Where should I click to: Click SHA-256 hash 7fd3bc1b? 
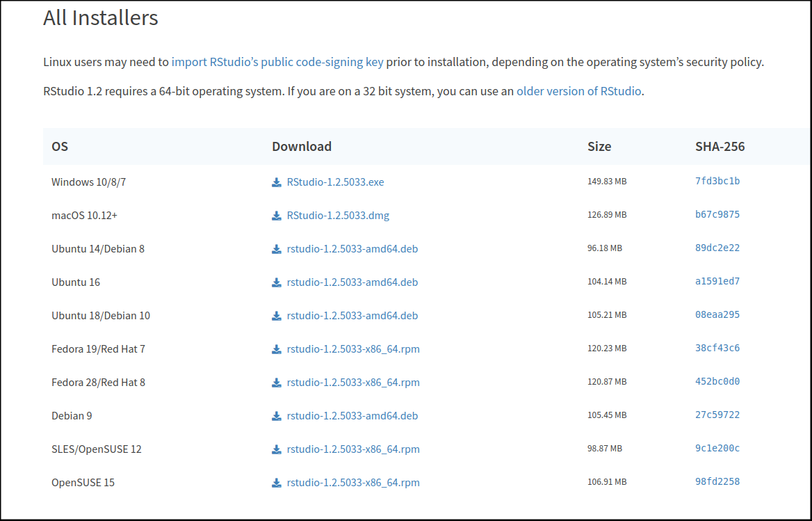[717, 182]
